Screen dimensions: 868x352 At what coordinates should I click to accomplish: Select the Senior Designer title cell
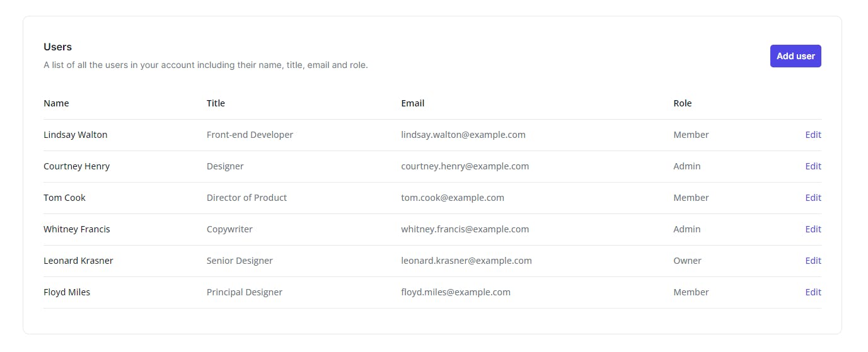point(240,261)
